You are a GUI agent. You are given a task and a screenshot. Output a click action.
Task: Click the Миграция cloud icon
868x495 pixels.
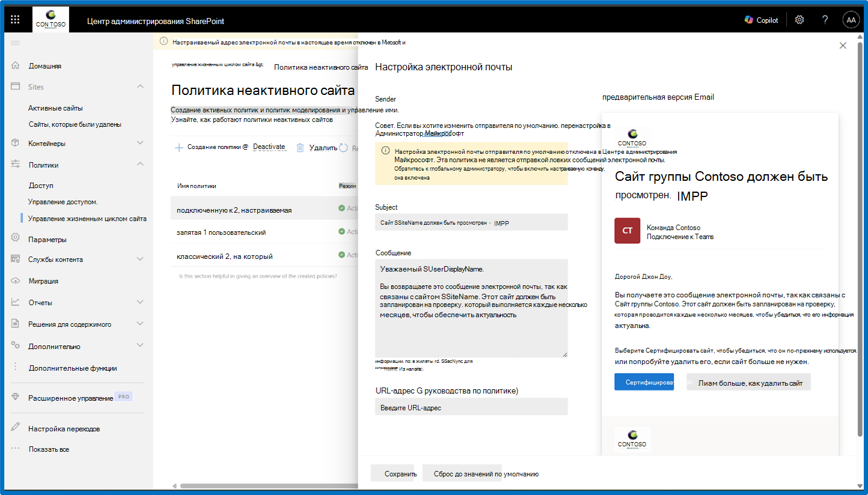16,281
